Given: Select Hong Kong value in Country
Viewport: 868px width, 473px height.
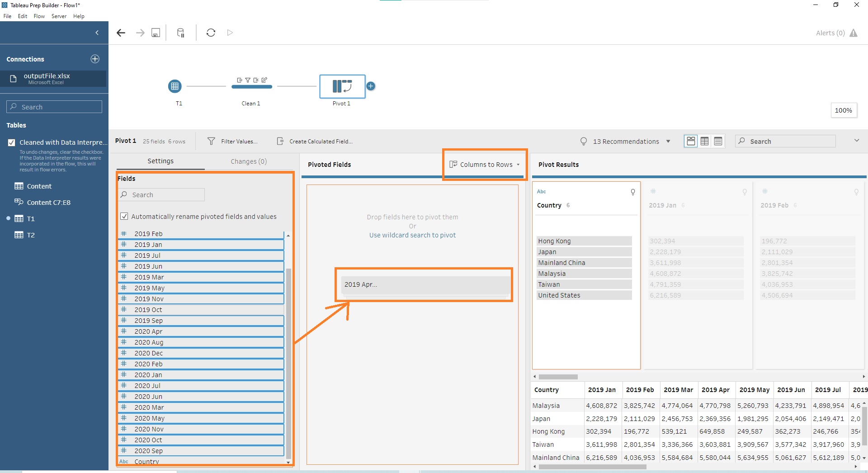Looking at the screenshot, I should (584, 241).
